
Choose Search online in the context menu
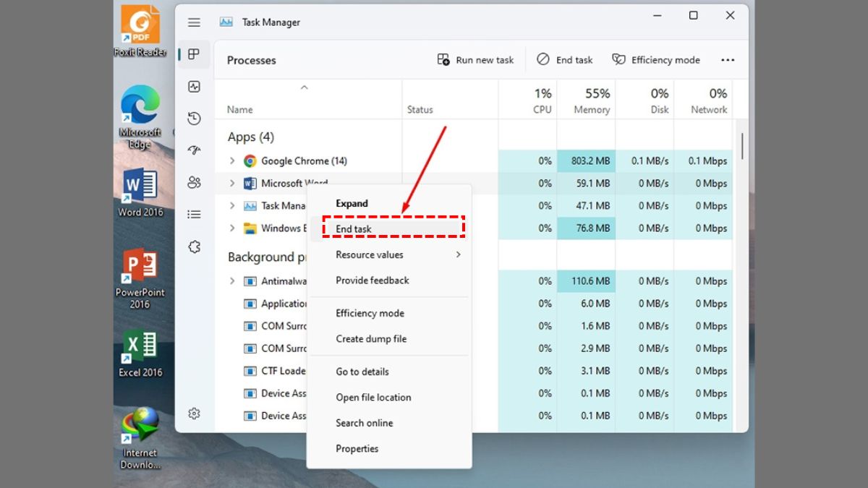[x=389, y=423]
